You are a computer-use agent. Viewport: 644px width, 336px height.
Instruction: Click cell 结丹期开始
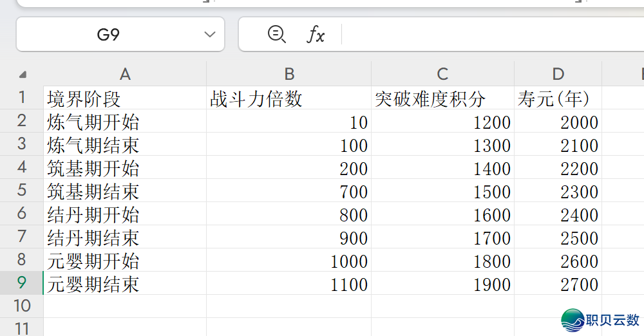click(x=125, y=213)
